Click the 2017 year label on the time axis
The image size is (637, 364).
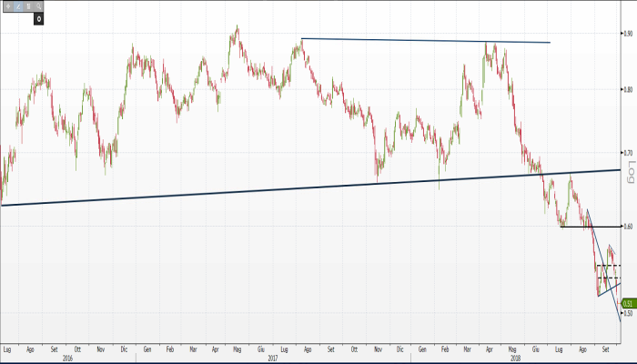pyautogui.click(x=273, y=357)
